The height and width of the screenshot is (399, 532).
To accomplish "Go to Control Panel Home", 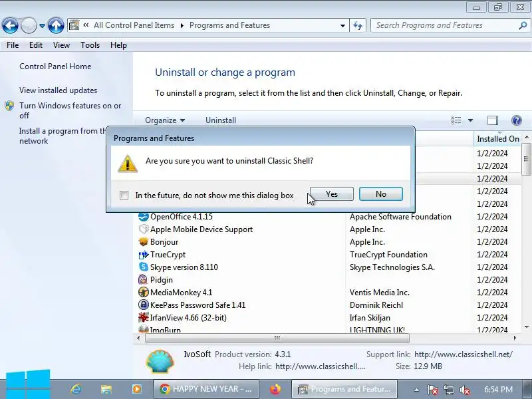I will [x=55, y=66].
